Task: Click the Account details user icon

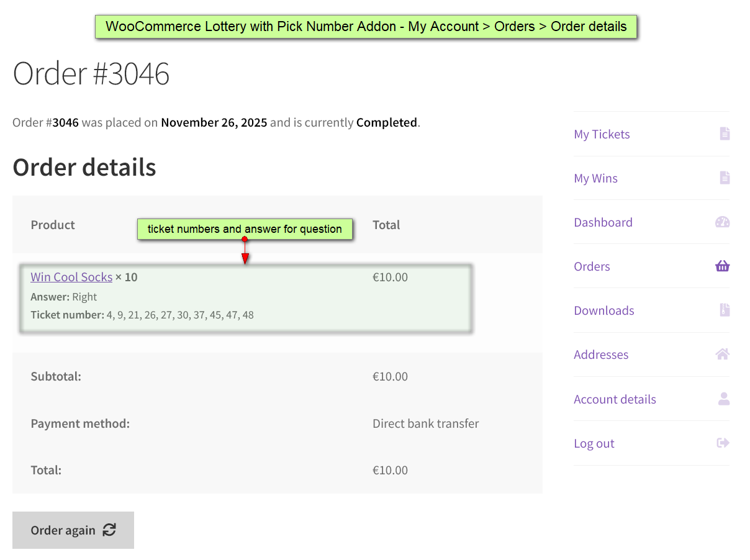Action: (x=724, y=399)
